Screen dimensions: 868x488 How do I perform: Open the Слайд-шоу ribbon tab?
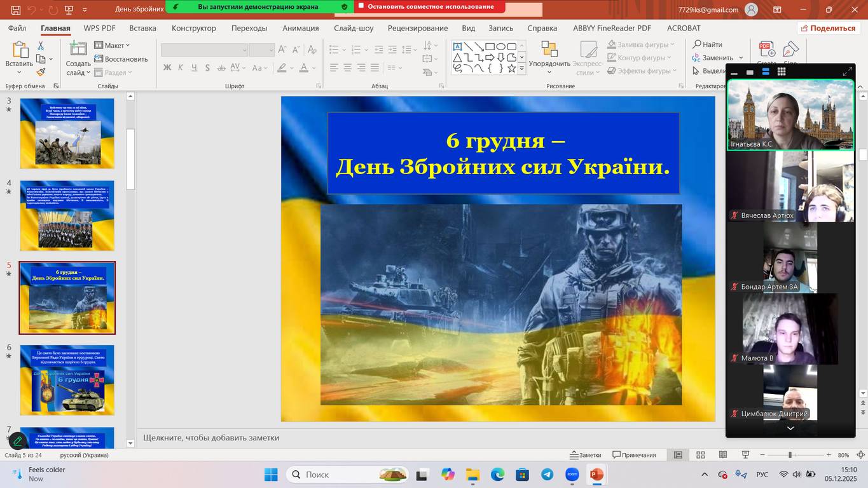point(354,28)
